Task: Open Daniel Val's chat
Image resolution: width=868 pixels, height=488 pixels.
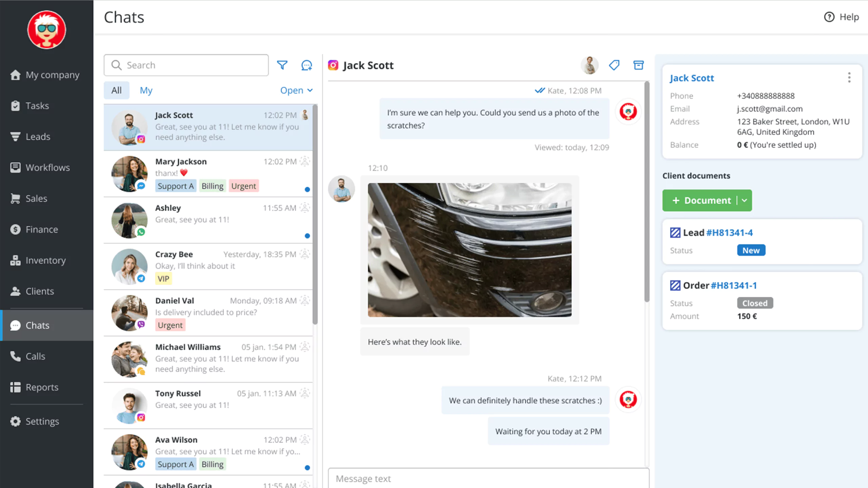Action: click(208, 313)
